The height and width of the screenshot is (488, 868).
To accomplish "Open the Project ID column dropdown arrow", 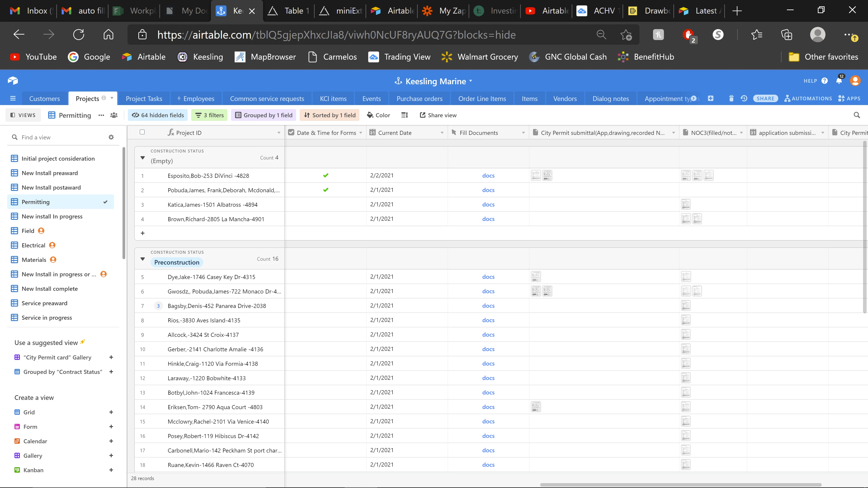I will 279,133.
